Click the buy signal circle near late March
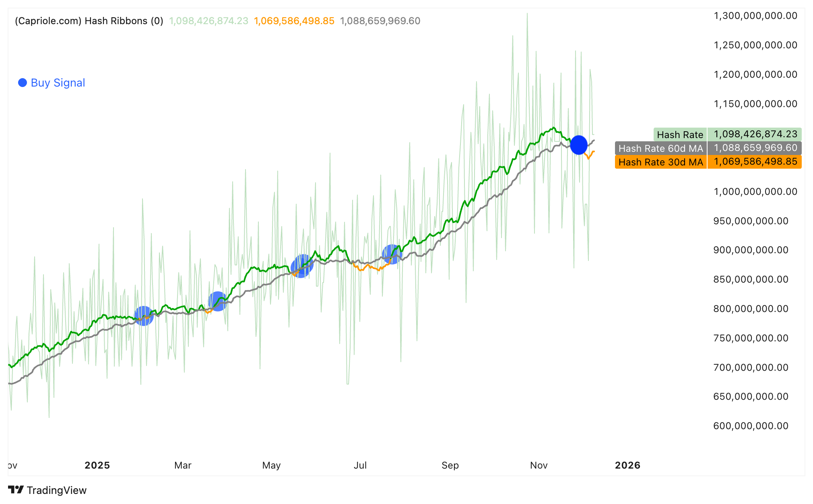Viewport: 813px width, 504px height. tap(217, 301)
